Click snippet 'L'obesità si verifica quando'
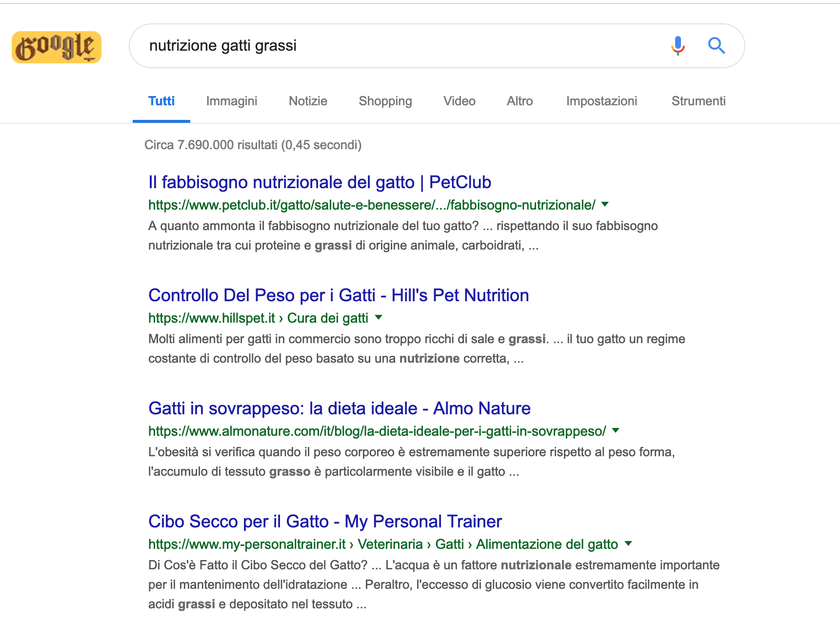 [x=411, y=462]
